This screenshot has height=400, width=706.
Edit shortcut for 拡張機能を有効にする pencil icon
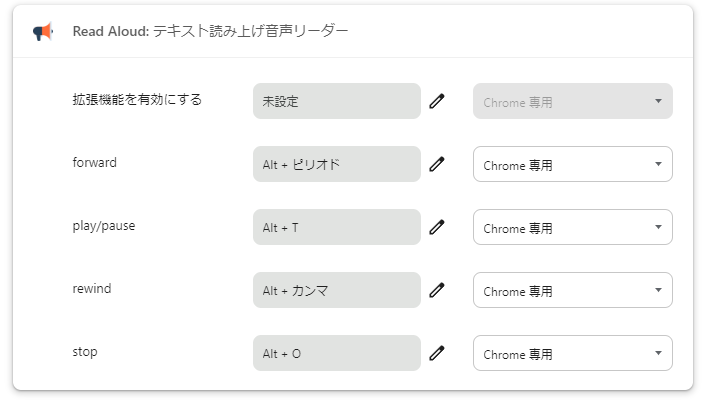[x=436, y=101]
